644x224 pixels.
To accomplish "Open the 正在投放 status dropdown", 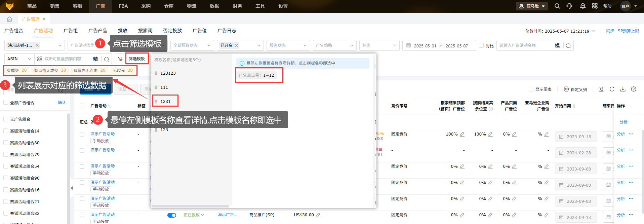I will pos(194,215).
